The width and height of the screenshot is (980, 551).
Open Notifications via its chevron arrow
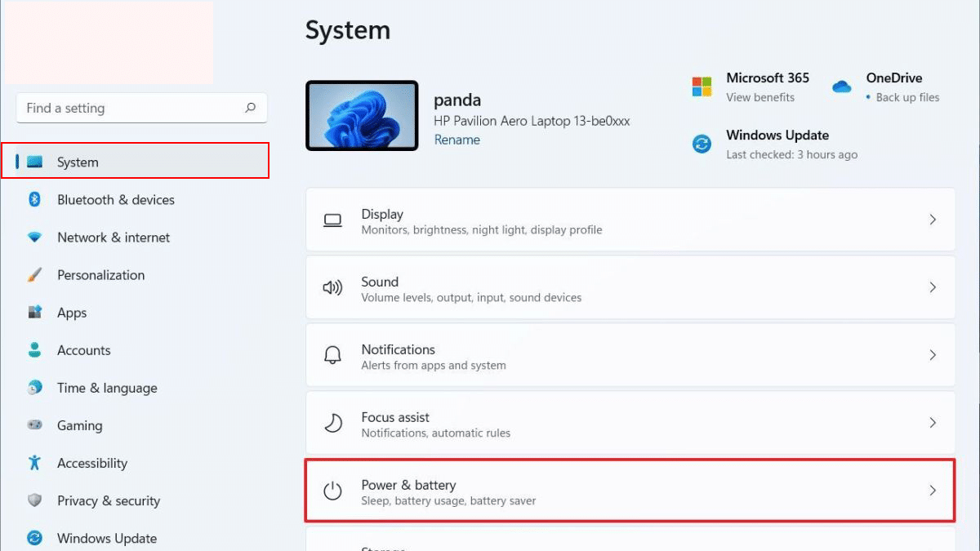933,356
